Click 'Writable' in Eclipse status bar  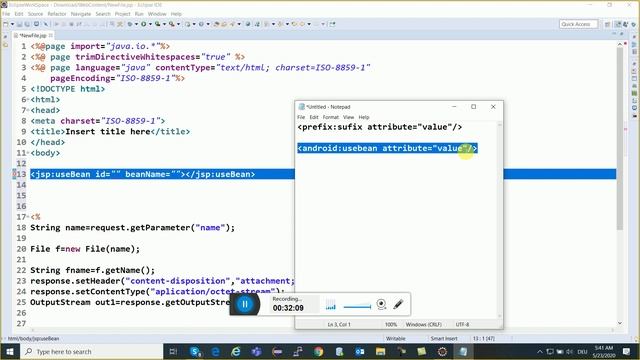pos(396,338)
